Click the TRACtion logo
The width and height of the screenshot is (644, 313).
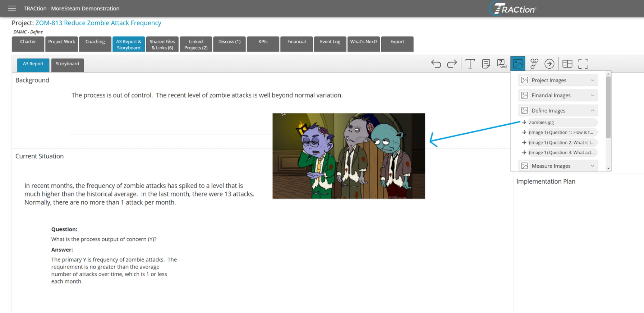(x=513, y=9)
